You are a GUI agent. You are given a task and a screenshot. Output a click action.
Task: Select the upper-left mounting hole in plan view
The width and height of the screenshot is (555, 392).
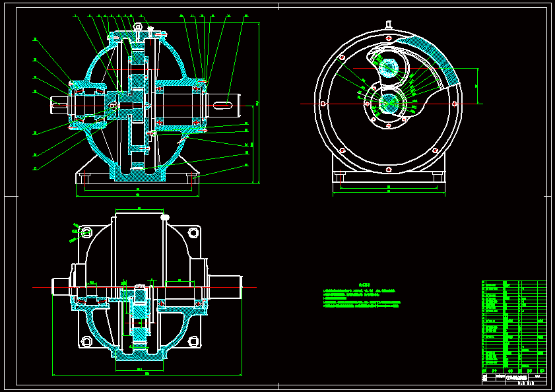86,233
